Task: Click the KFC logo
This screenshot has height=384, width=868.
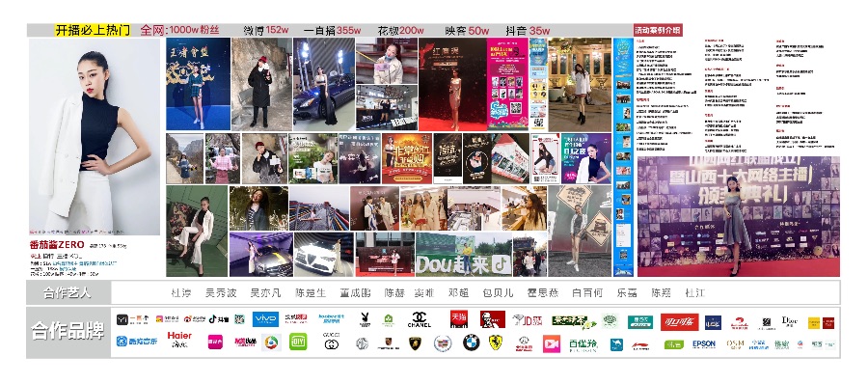Action: (x=492, y=319)
